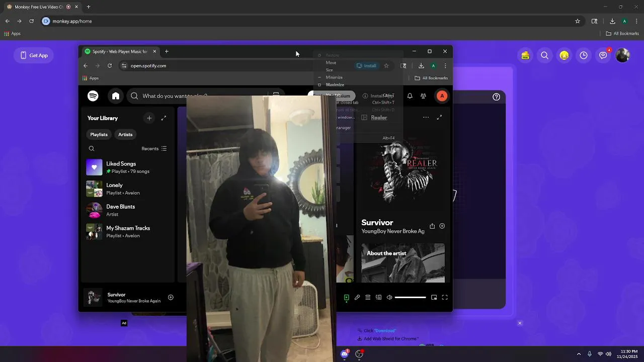Expand Now Playing view to full size
The width and height of the screenshot is (644, 362).
point(439,117)
